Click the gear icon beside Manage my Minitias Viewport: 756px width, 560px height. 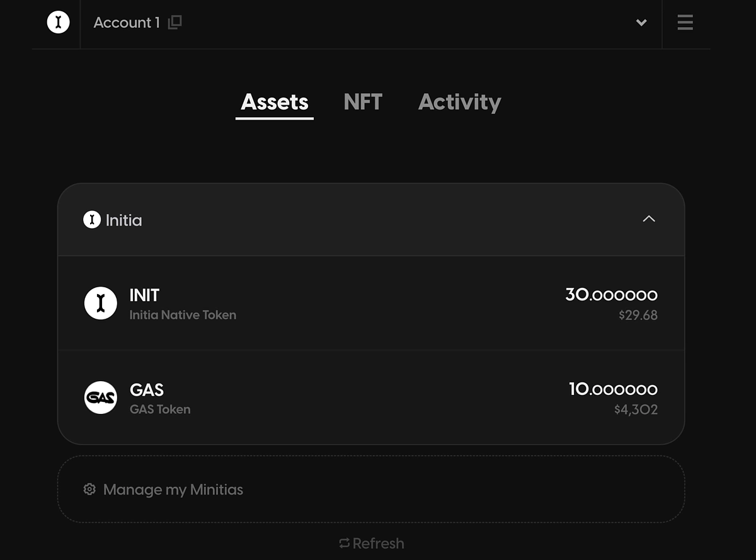pos(89,489)
